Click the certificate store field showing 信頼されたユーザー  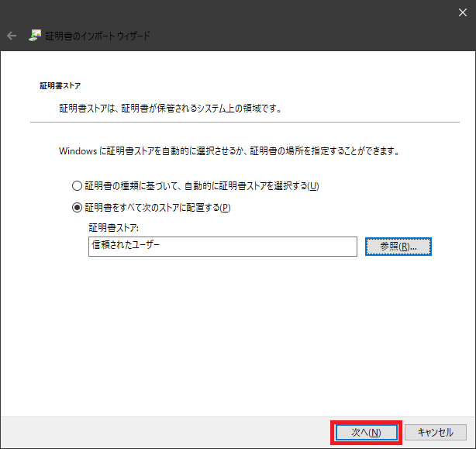click(222, 247)
